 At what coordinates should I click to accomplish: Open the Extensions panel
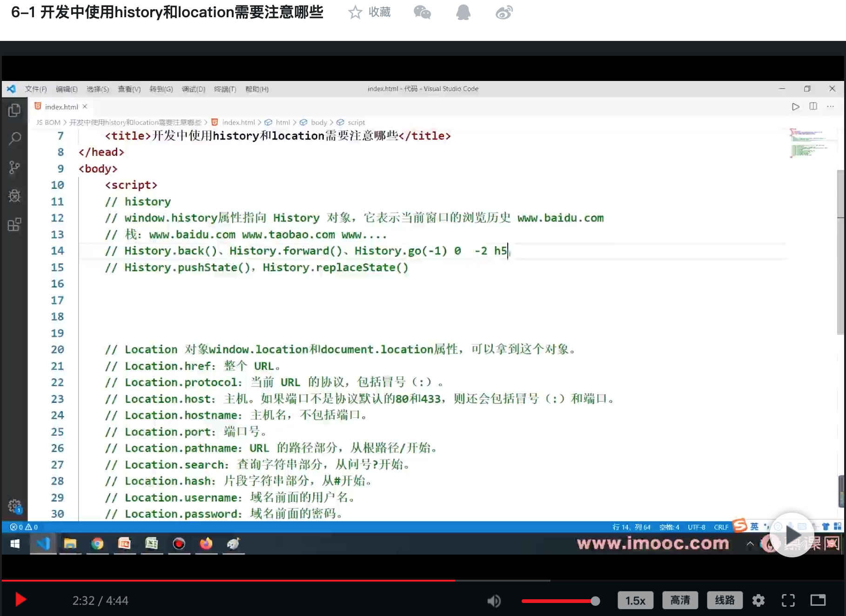14,225
